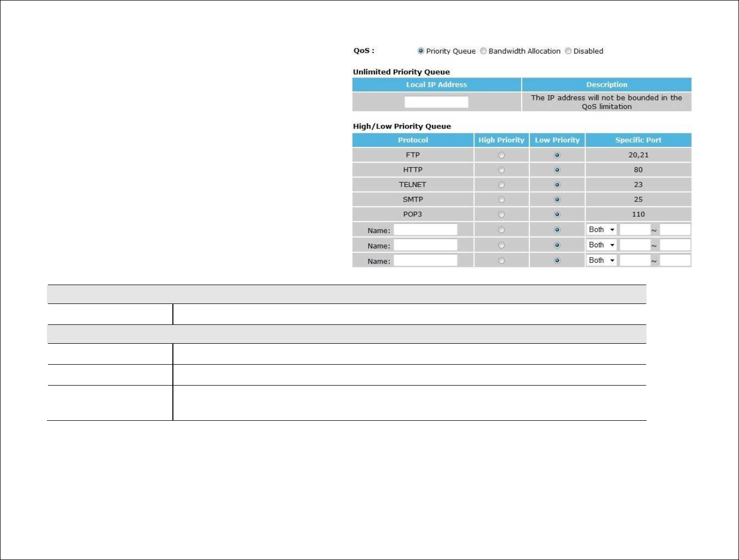Click the port value 20,21
Image resolution: width=739 pixels, height=560 pixels.
[638, 155]
